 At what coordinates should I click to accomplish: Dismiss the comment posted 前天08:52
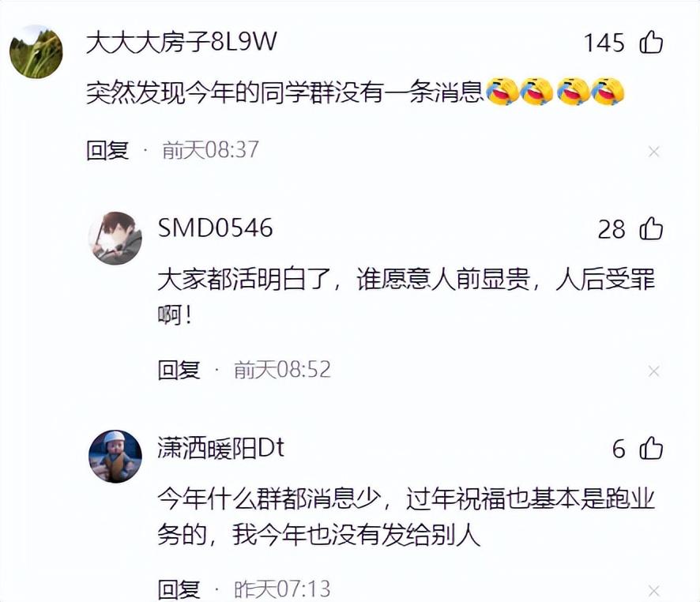(654, 371)
